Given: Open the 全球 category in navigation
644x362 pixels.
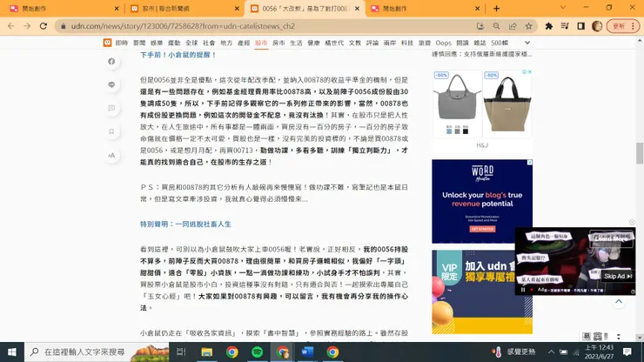Looking at the screenshot, I should [x=191, y=43].
